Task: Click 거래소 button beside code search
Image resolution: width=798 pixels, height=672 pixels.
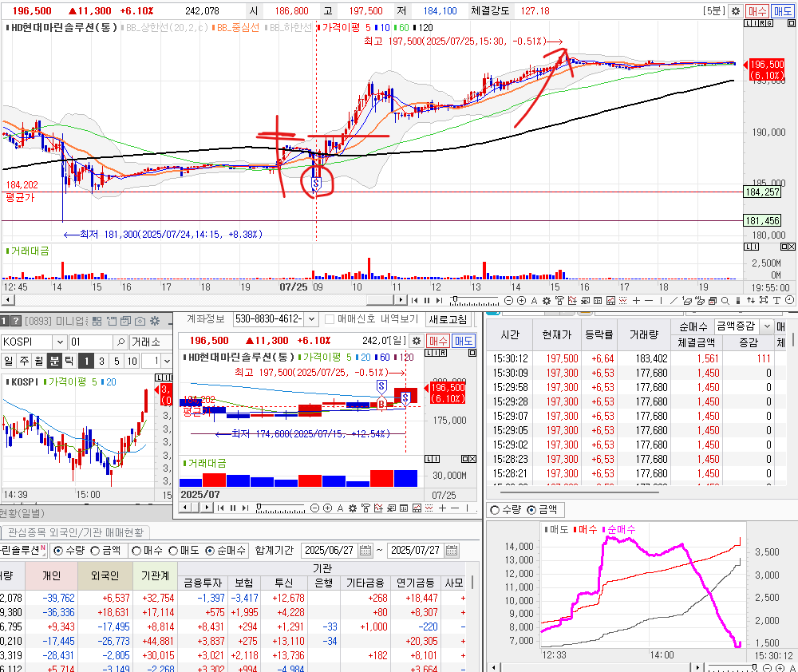Action: coord(150,342)
